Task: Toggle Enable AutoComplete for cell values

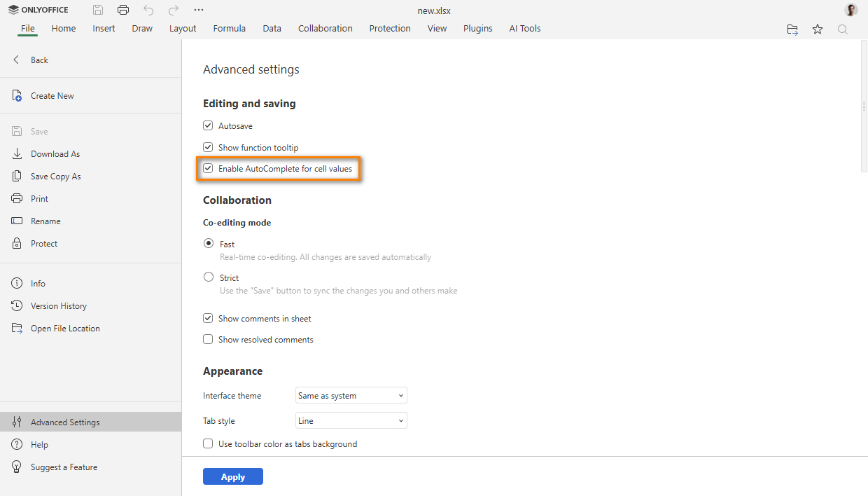Action: click(x=208, y=169)
